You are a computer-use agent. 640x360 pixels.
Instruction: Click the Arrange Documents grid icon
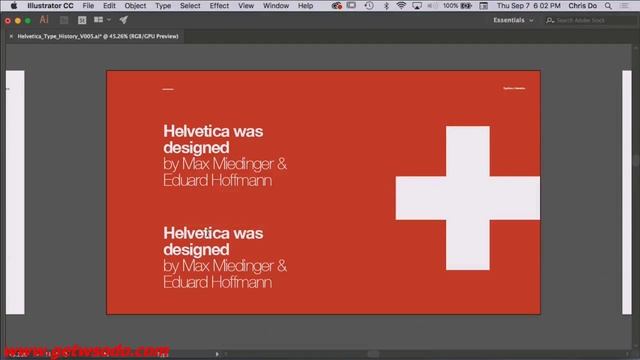[x=98, y=20]
